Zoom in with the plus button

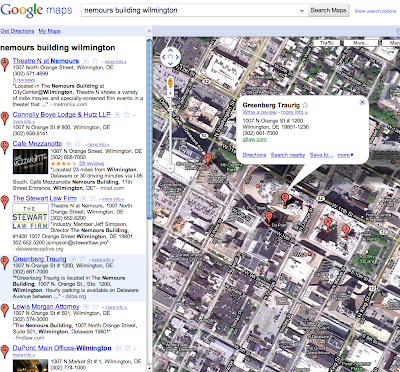pyautogui.click(x=170, y=94)
